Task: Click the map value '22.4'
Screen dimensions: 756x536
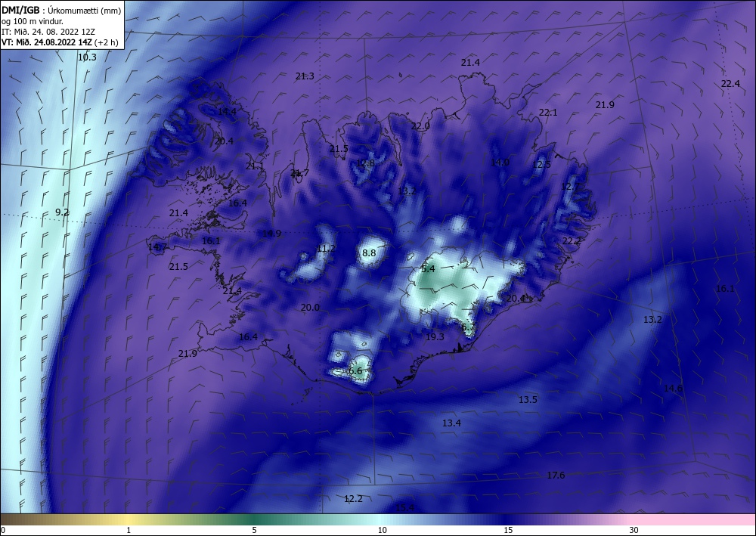Action: [x=730, y=84]
